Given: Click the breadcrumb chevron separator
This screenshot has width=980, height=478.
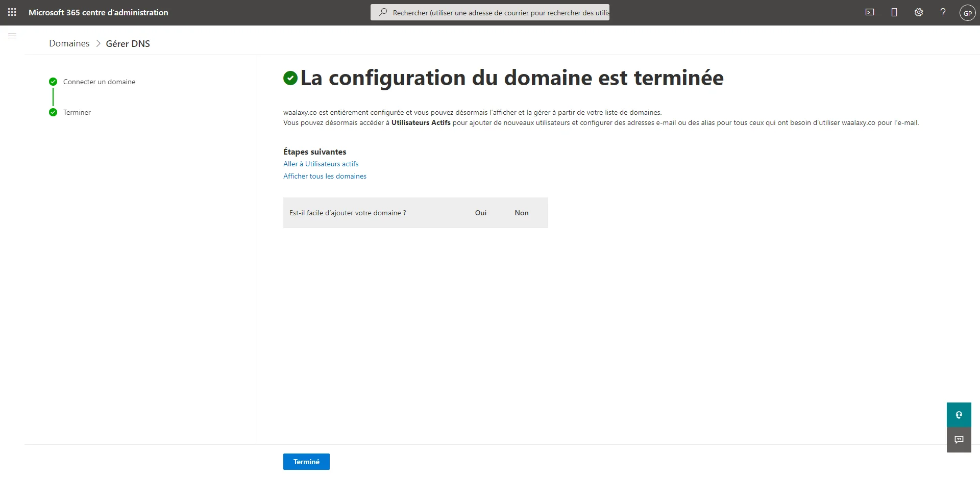Looking at the screenshot, I should point(98,44).
